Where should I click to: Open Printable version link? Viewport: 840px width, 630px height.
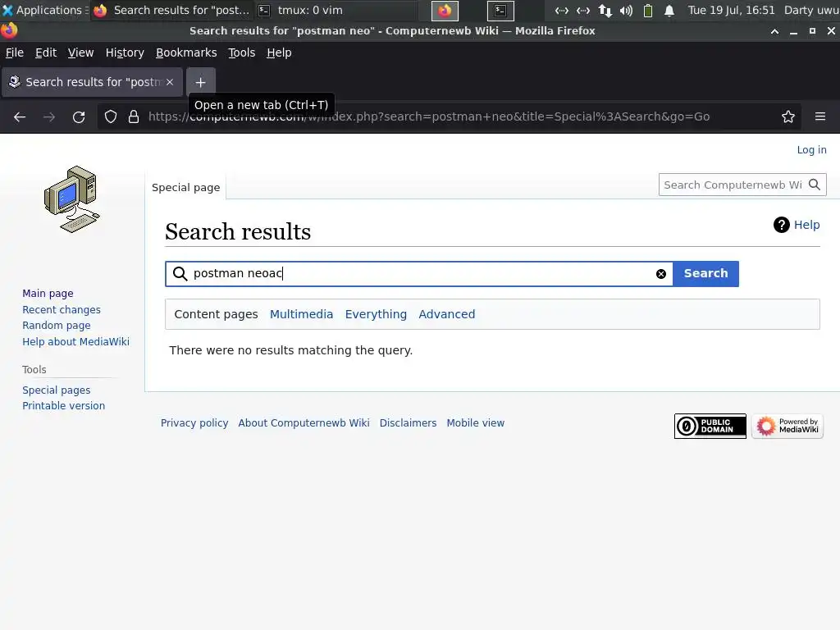63,406
